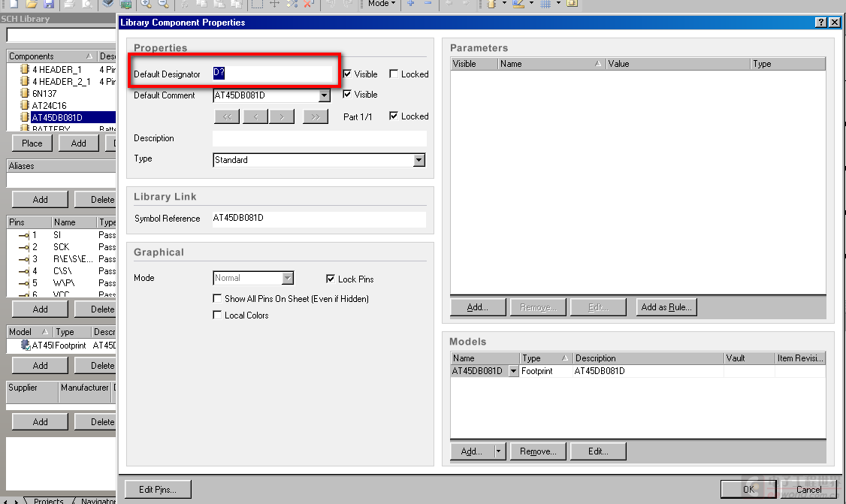The width and height of the screenshot is (846, 504).
Task: Click pin 2 SCK symbol icon
Action: 24,247
